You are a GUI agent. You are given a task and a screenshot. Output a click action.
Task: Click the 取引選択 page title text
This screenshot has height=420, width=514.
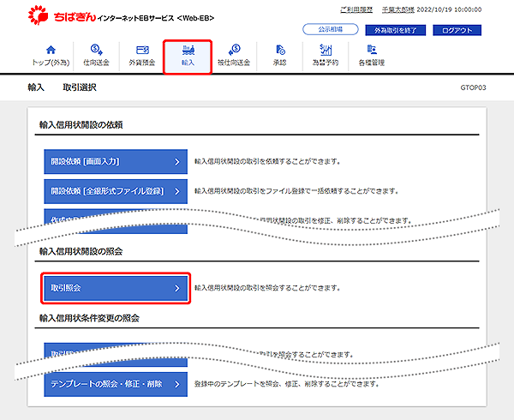80,87
